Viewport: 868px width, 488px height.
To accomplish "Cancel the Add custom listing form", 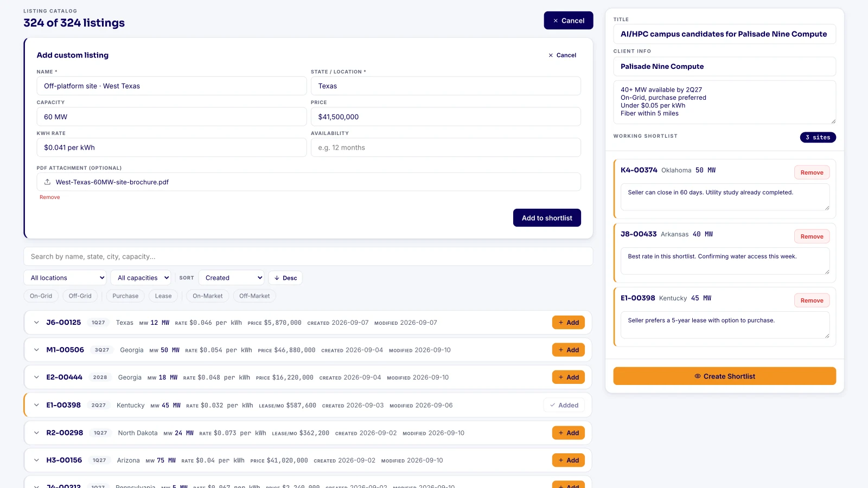I will pos(563,55).
